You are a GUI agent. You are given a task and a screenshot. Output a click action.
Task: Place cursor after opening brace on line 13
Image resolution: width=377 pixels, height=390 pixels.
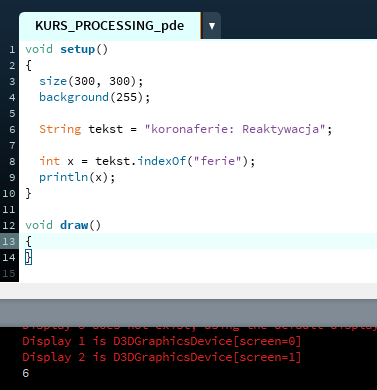tap(33, 241)
